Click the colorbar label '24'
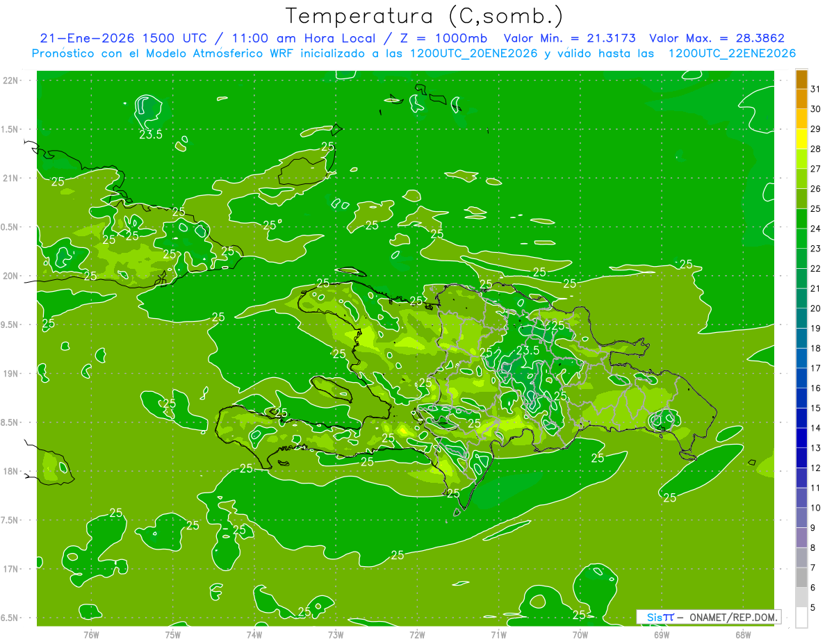The width and height of the screenshot is (834, 644). [x=815, y=229]
